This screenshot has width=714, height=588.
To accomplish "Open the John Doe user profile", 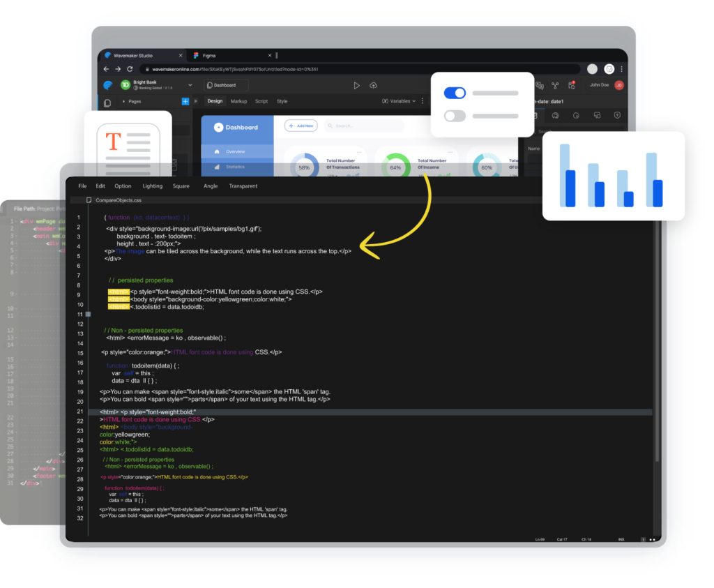I will tap(607, 85).
